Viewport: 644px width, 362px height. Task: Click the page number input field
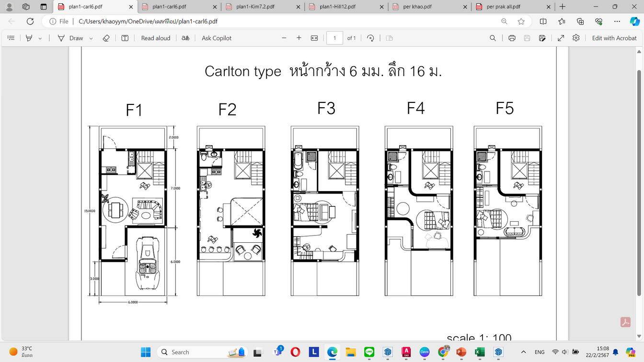tap(334, 38)
